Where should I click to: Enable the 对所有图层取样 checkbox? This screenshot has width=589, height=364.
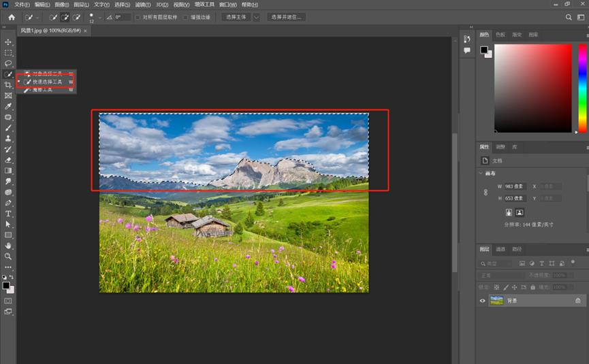click(138, 17)
